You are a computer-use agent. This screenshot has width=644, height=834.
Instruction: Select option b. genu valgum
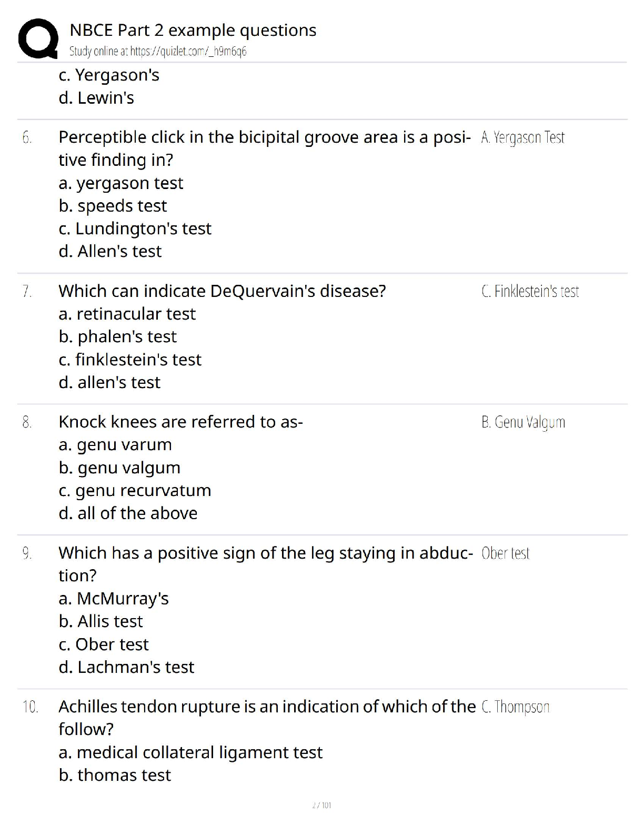[x=119, y=468]
